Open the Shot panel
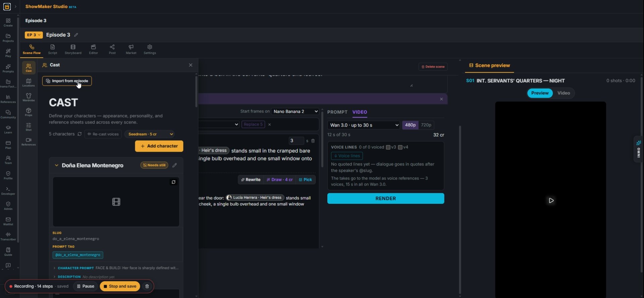The width and height of the screenshot is (644, 298). click(x=29, y=127)
